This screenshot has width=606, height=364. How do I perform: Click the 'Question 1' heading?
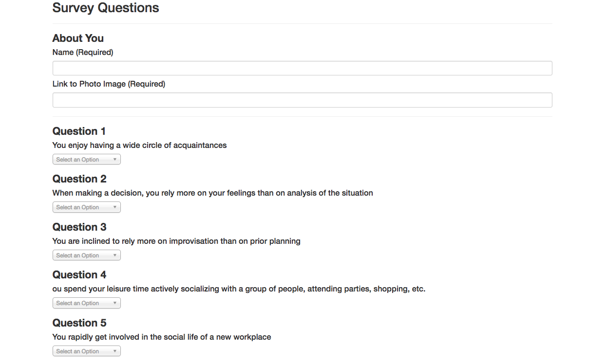pos(79,131)
